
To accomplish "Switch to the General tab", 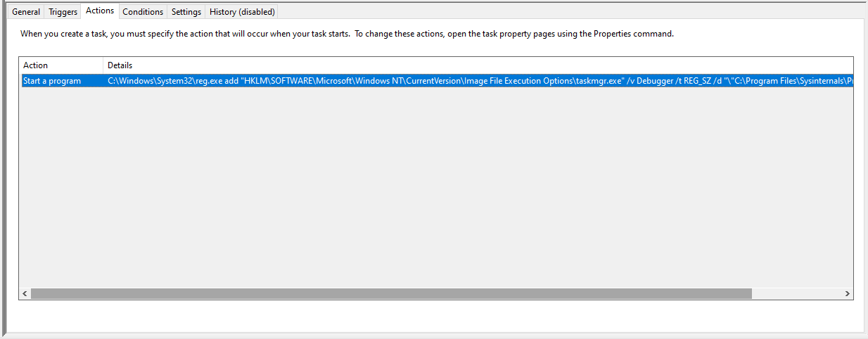I will (26, 12).
